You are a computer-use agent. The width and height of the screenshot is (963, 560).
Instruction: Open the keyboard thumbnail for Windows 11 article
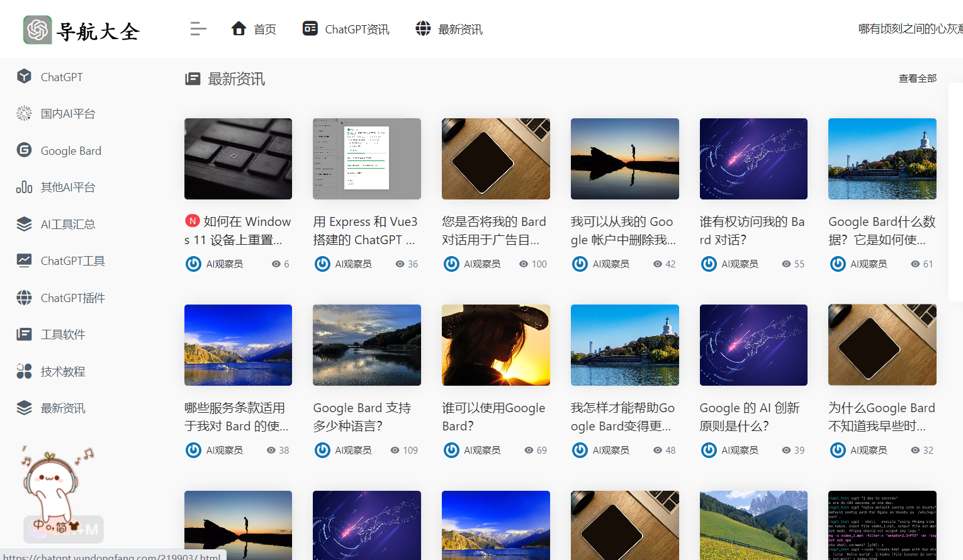coord(238,159)
